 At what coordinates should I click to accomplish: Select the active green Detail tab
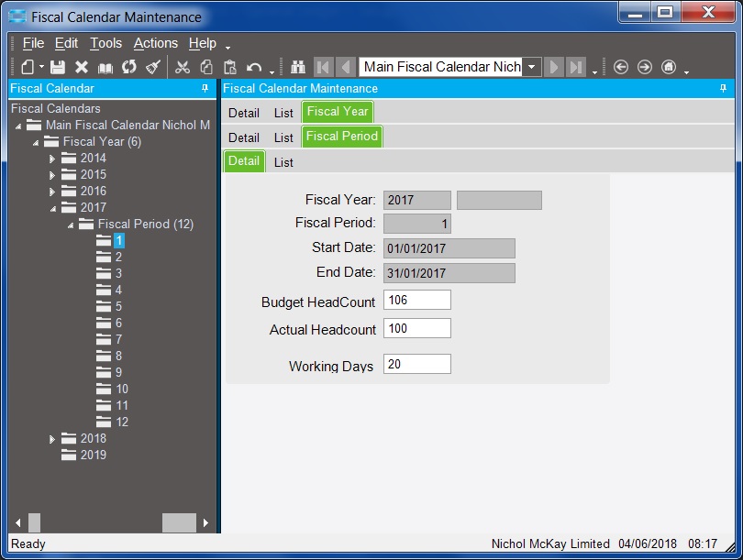pos(244,161)
